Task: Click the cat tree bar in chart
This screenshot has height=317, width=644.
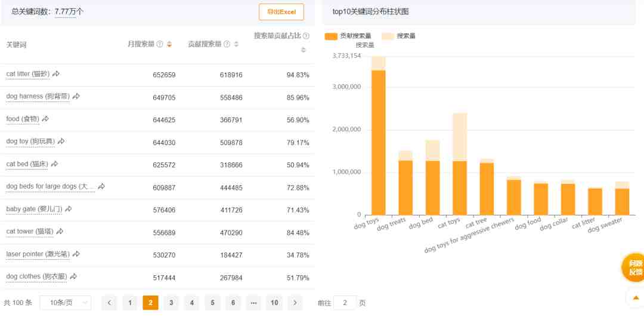Action: point(487,189)
